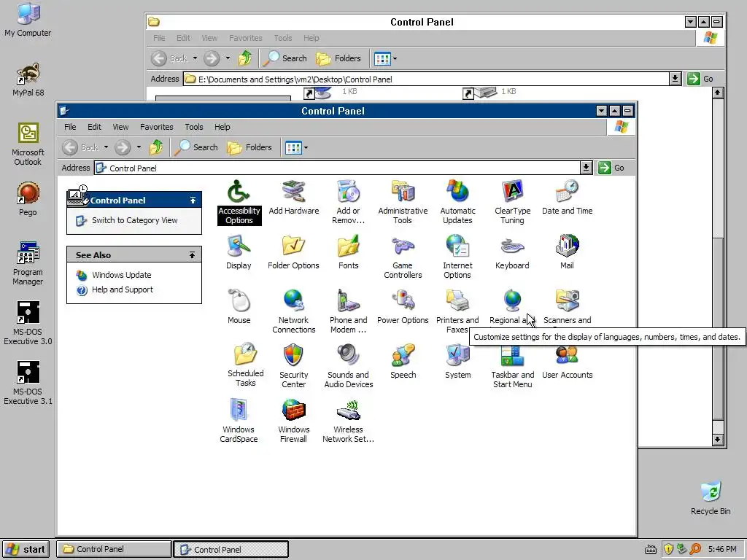
Task: Select Sounds and Audio Devices icon
Action: tap(348, 366)
